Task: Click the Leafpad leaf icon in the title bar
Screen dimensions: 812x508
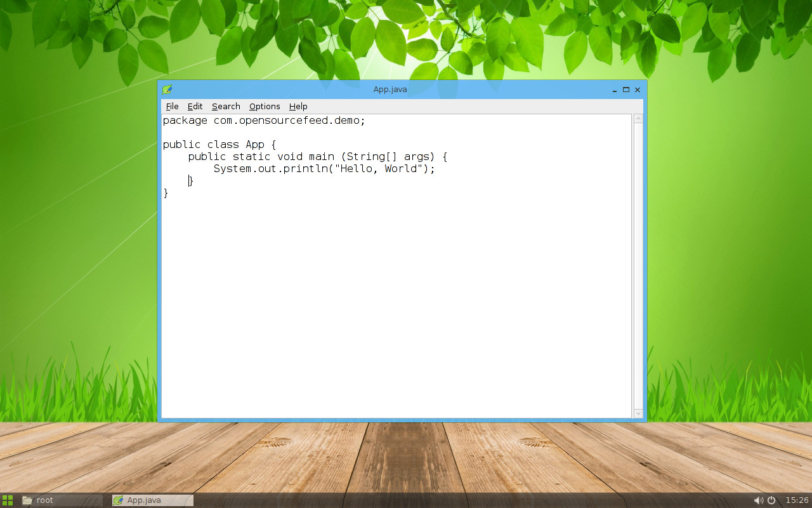Action: (167, 89)
